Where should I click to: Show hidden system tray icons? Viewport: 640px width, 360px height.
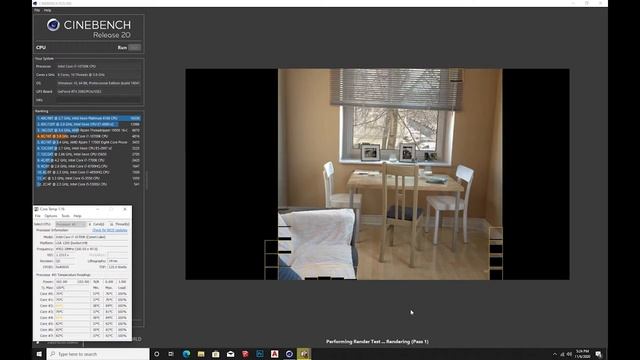tap(555, 354)
